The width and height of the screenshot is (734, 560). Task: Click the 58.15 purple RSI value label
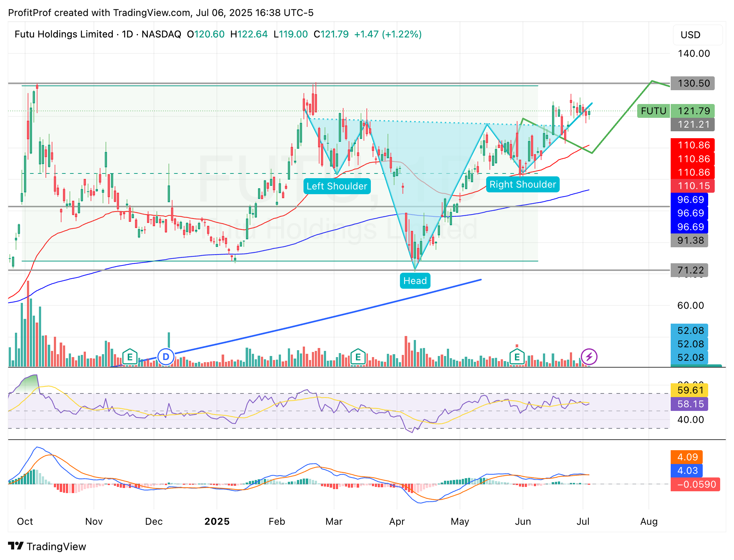(x=690, y=404)
